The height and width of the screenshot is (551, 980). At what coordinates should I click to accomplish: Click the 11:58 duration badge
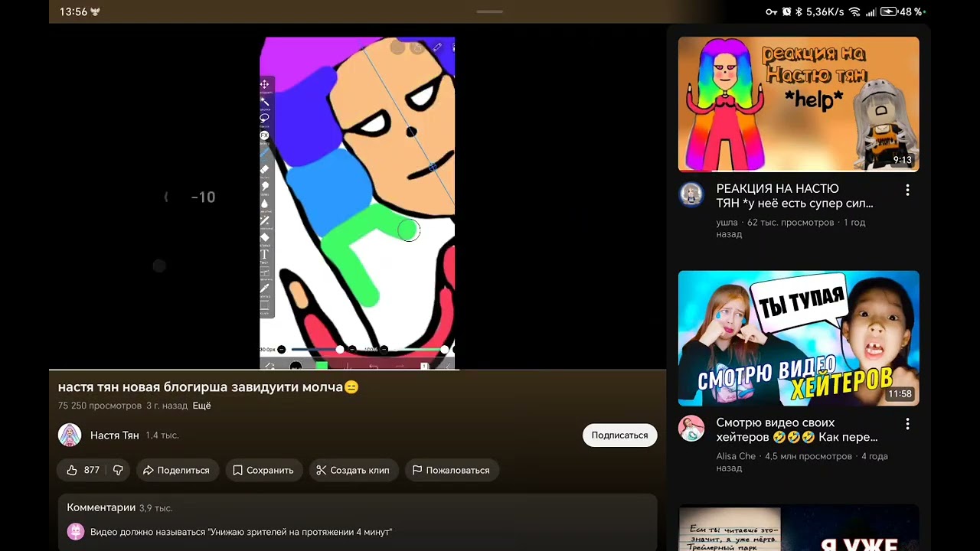900,394
